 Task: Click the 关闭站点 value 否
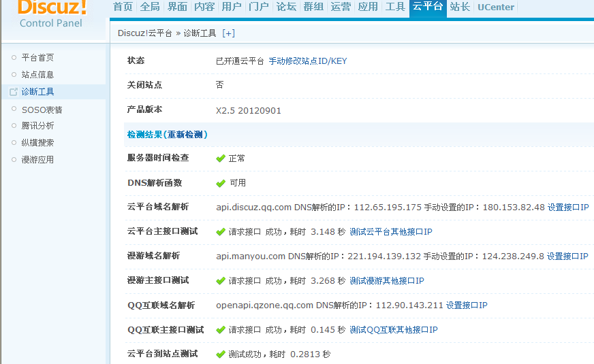[x=220, y=84]
